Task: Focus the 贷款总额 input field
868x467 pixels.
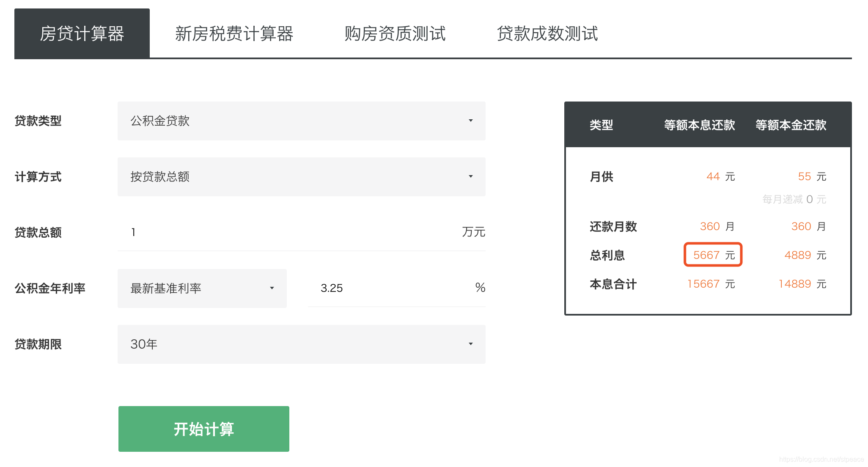Action: 292,232
